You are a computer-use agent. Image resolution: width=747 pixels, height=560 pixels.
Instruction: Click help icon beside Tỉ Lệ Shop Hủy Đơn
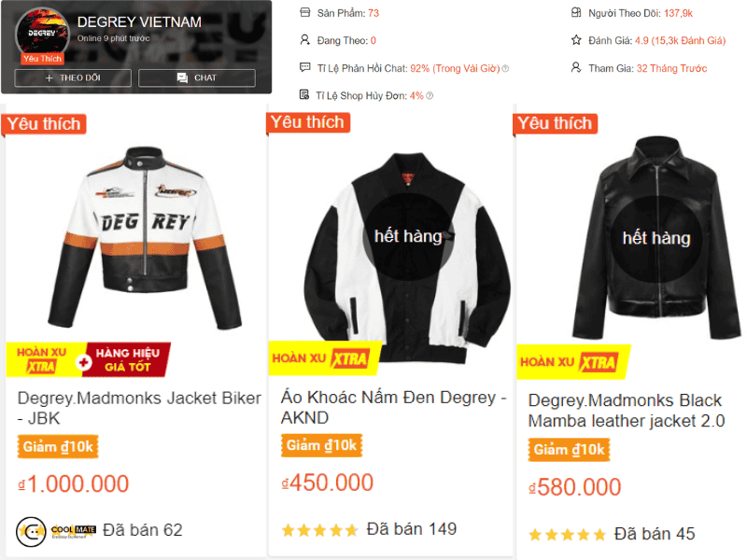430,96
